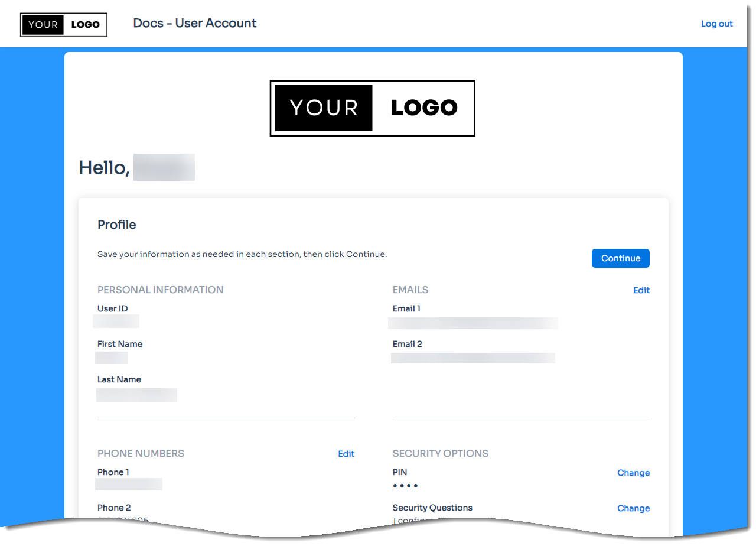
Task: Click the masked PIN dots
Action: click(405, 486)
